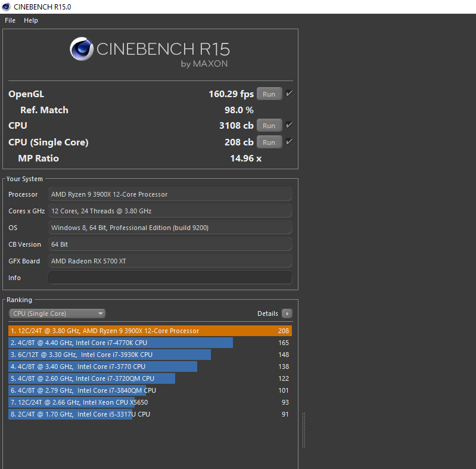Select the Intel Core i7-3770 ranking row
The image size is (476, 469).
[x=150, y=366]
